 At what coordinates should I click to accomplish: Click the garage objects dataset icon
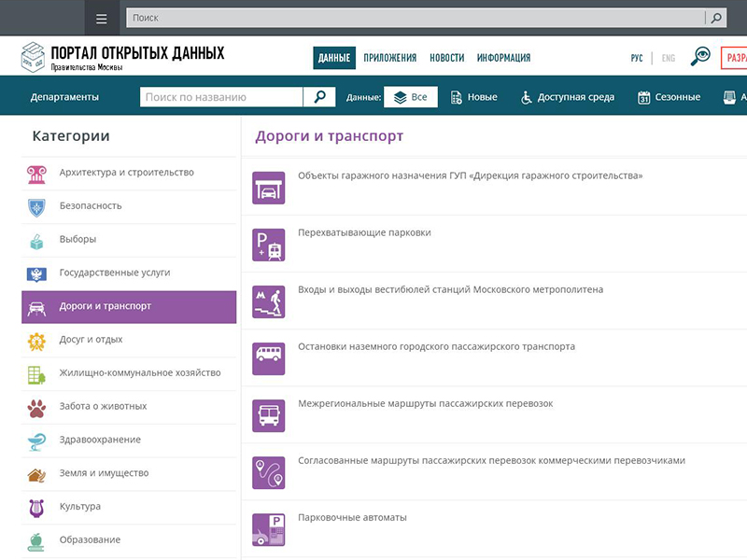269,188
